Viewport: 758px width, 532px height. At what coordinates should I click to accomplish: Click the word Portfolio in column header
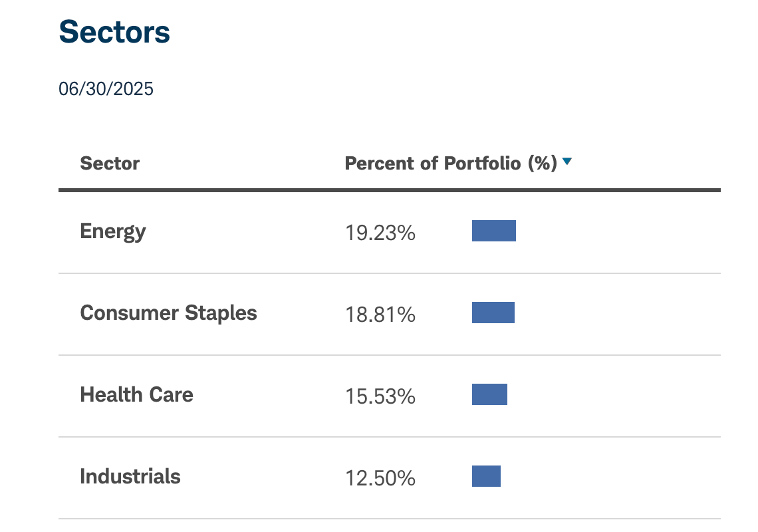482,164
